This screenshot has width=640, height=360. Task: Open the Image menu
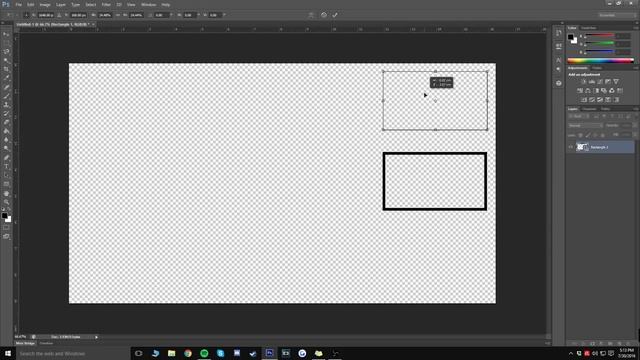[45, 4]
